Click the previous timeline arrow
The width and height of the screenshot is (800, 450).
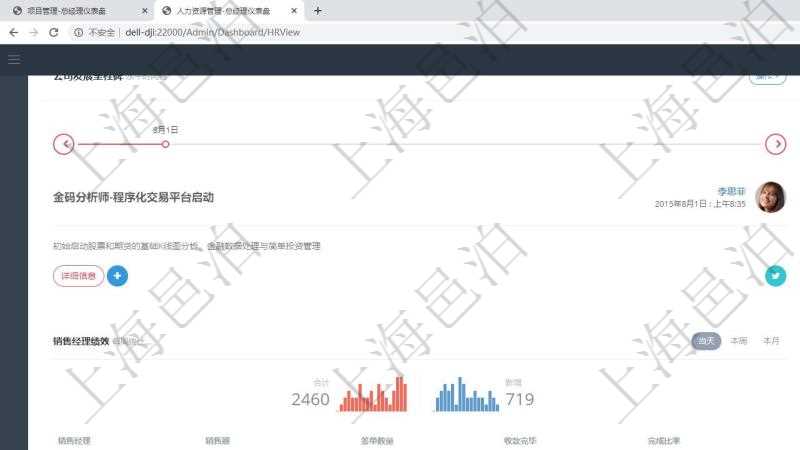63,144
